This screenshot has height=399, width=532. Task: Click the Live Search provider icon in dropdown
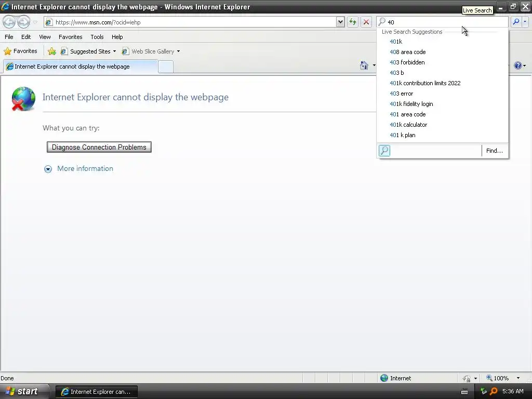coord(384,150)
